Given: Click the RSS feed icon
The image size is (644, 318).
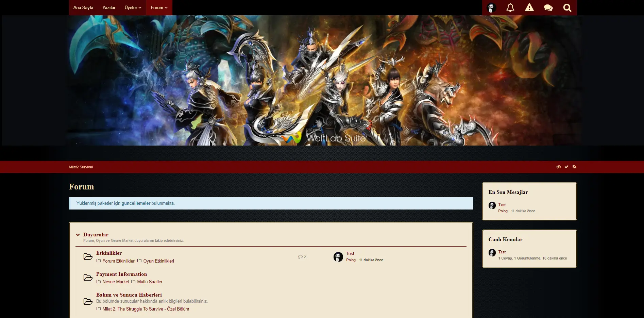Looking at the screenshot, I should (574, 167).
